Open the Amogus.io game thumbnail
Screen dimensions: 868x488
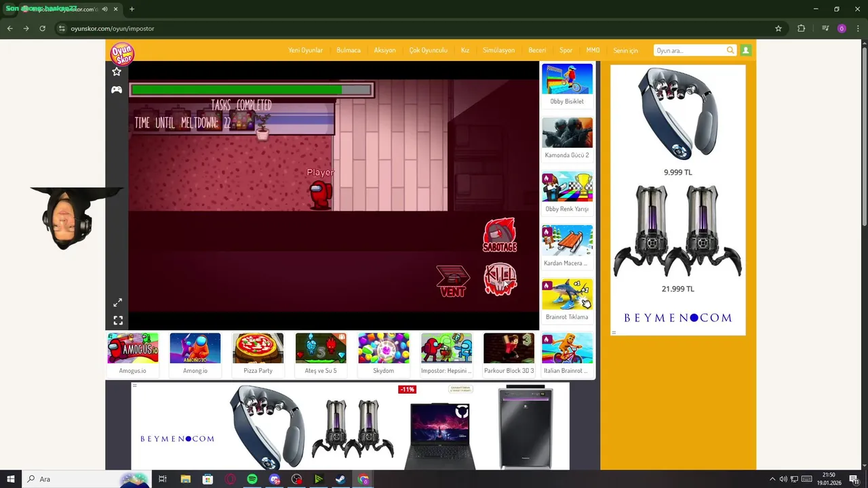133,354
